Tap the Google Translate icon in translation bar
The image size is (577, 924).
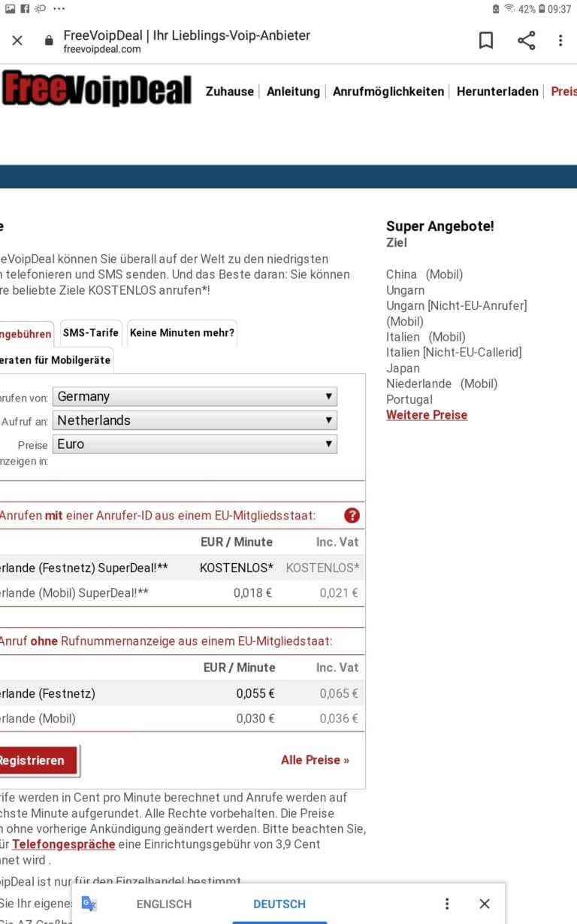[89, 904]
